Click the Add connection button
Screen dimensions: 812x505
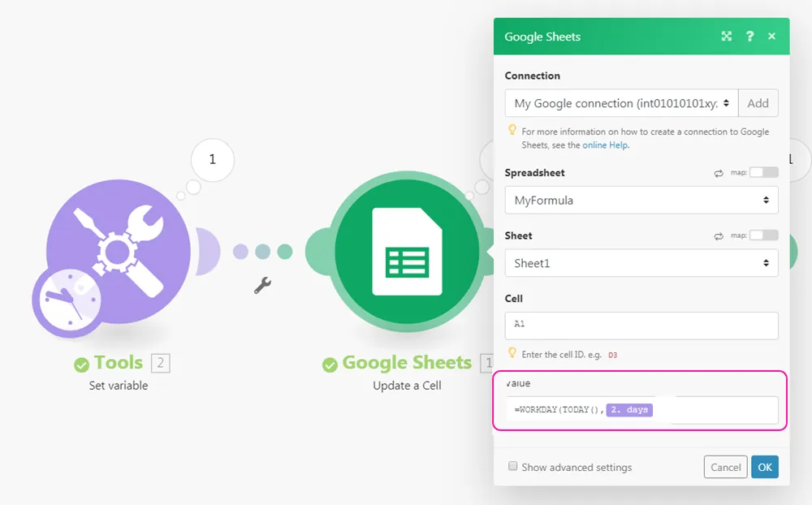pos(758,103)
